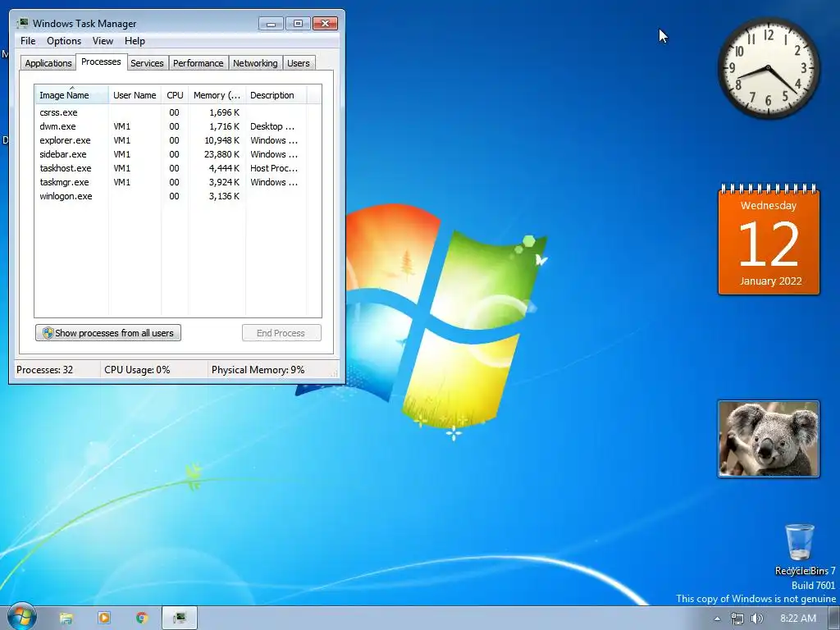
Task: Switch to the Applications tab
Action: coord(48,62)
